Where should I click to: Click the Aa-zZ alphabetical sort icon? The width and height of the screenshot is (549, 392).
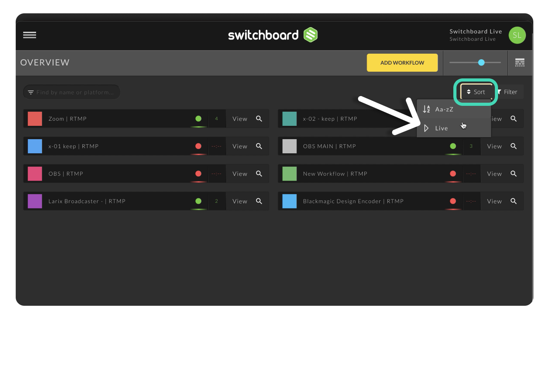pyautogui.click(x=426, y=109)
